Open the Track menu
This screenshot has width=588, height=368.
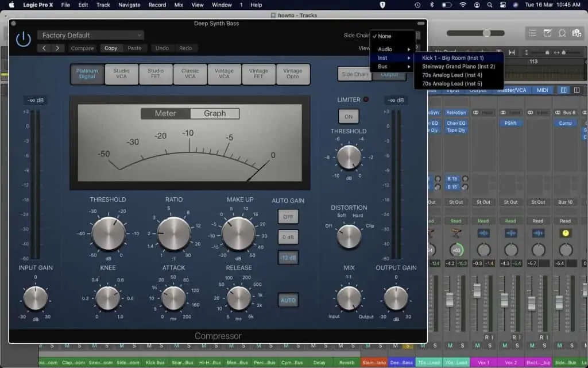pyautogui.click(x=103, y=5)
